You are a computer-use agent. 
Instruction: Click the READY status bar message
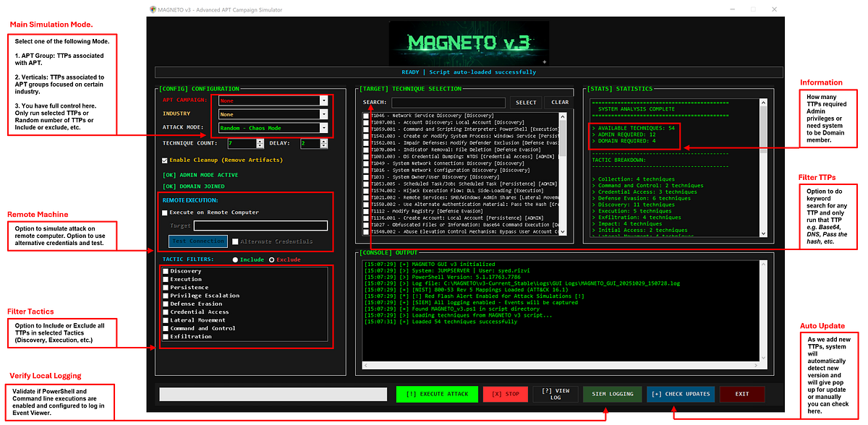tap(469, 72)
